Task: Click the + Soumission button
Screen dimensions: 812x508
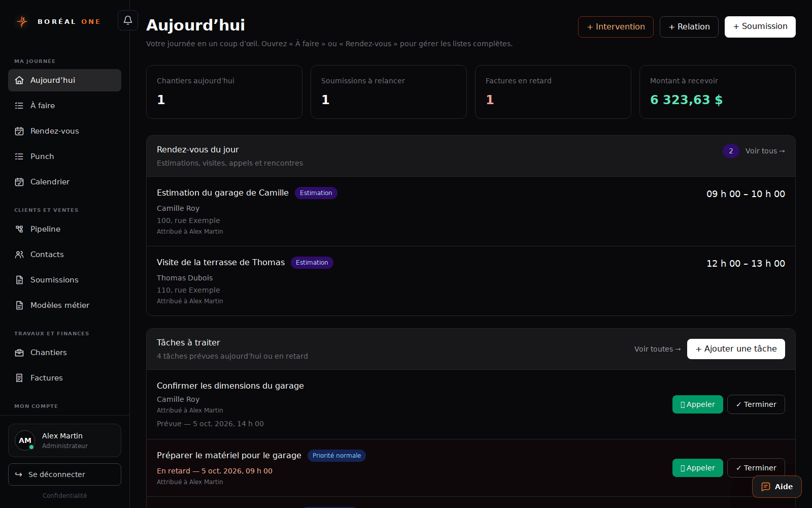Action: point(760,27)
